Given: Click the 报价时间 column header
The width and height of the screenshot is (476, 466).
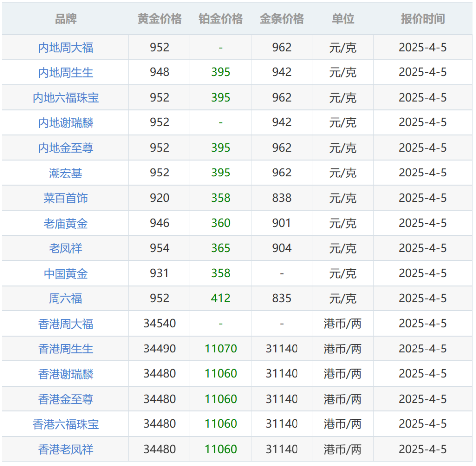Looking at the screenshot, I should point(422,19).
